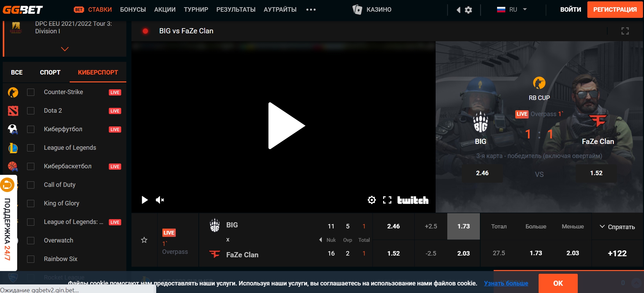Open the БОНУСЫ menu item
The height and width of the screenshot is (293, 644).
point(133,10)
